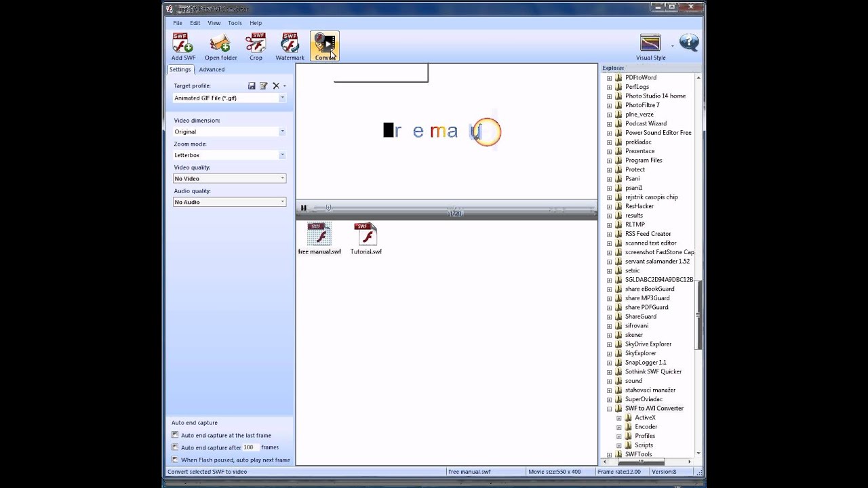Toggle auto play next frame when paused

(x=175, y=460)
